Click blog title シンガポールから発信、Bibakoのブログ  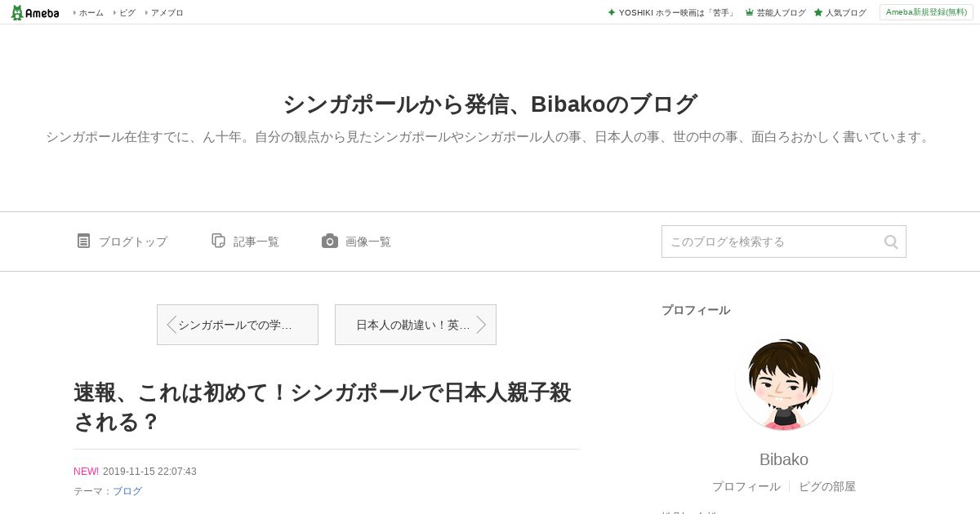point(490,104)
